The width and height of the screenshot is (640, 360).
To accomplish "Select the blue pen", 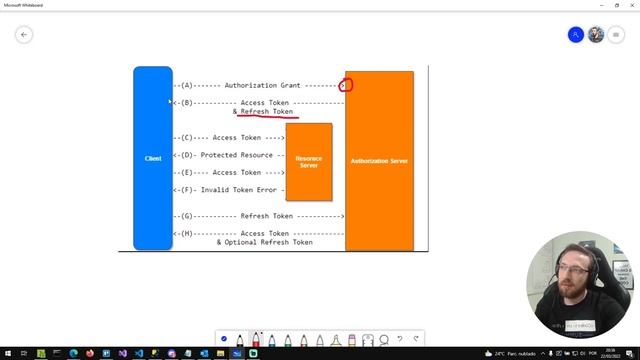I will point(272,340).
